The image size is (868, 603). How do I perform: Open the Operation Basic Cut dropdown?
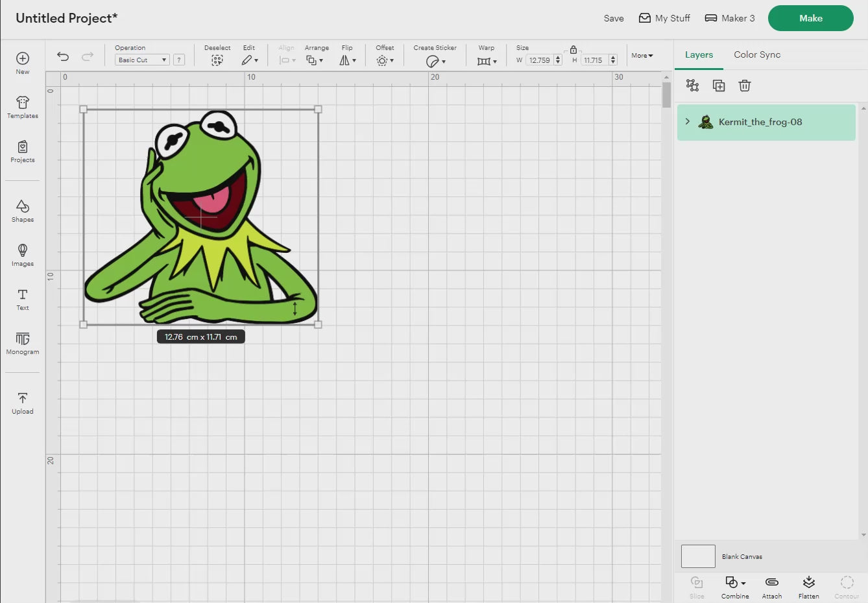(x=142, y=60)
